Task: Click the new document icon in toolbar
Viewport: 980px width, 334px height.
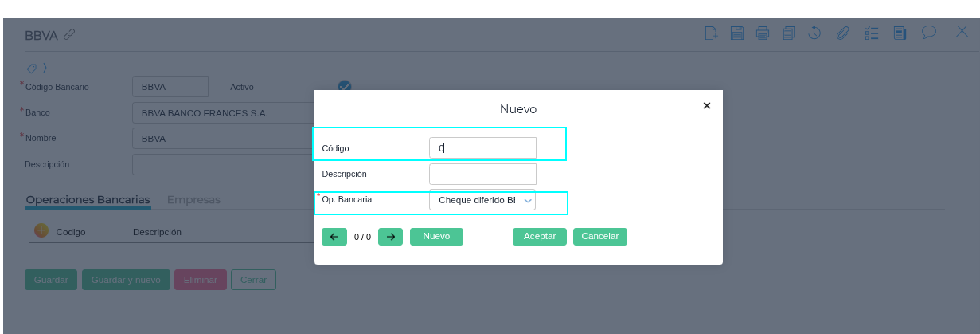Action: [x=712, y=33]
